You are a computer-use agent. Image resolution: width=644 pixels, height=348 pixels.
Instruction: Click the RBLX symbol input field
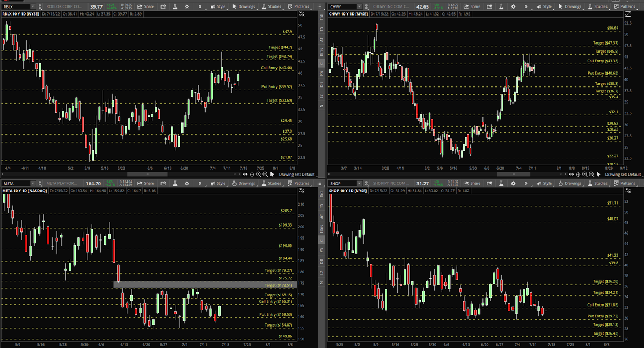point(16,6)
